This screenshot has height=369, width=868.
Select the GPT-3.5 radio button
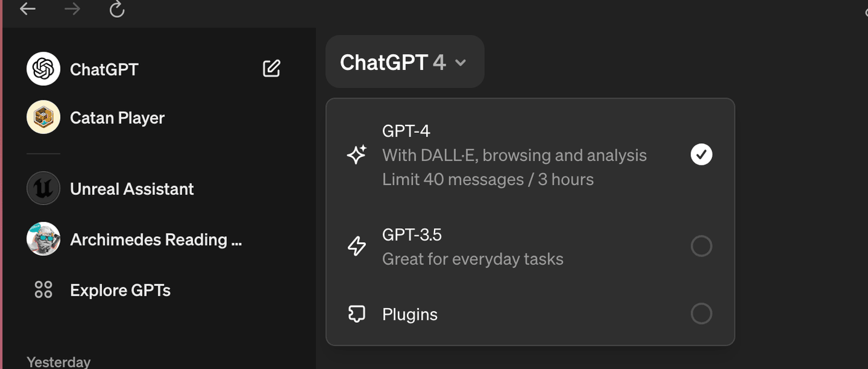701,246
